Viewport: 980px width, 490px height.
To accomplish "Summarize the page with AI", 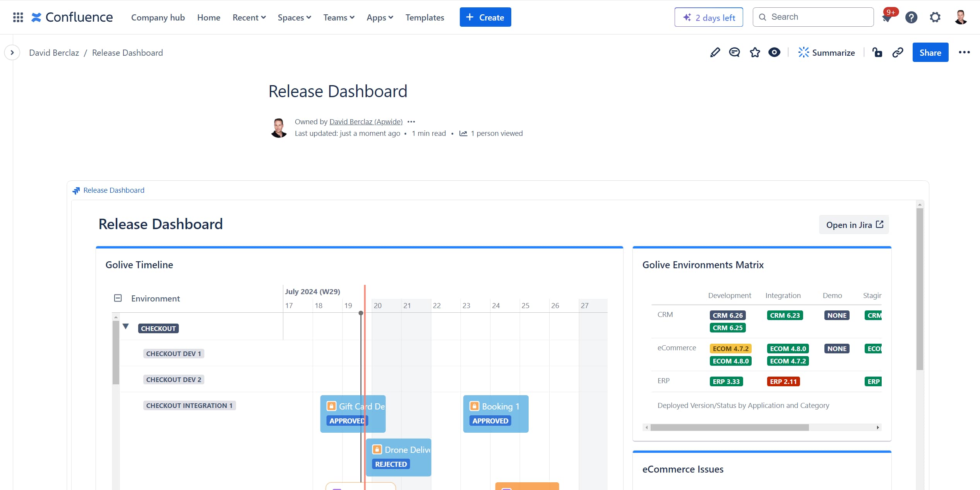I will point(827,52).
